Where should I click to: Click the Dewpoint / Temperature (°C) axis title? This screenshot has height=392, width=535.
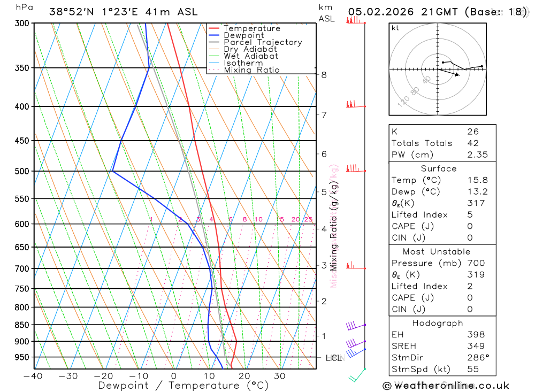pos(184,386)
